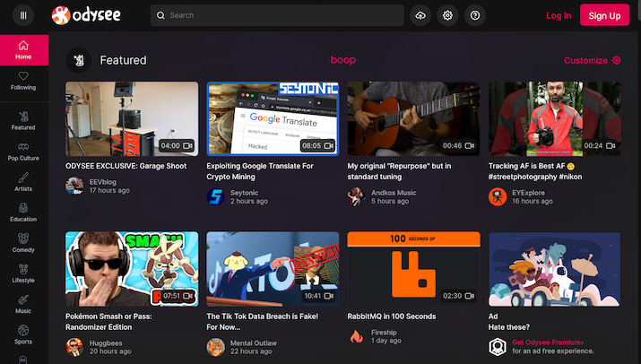The width and height of the screenshot is (641, 364).
Task: Click the magnifier icon in search
Action: coord(160,15)
